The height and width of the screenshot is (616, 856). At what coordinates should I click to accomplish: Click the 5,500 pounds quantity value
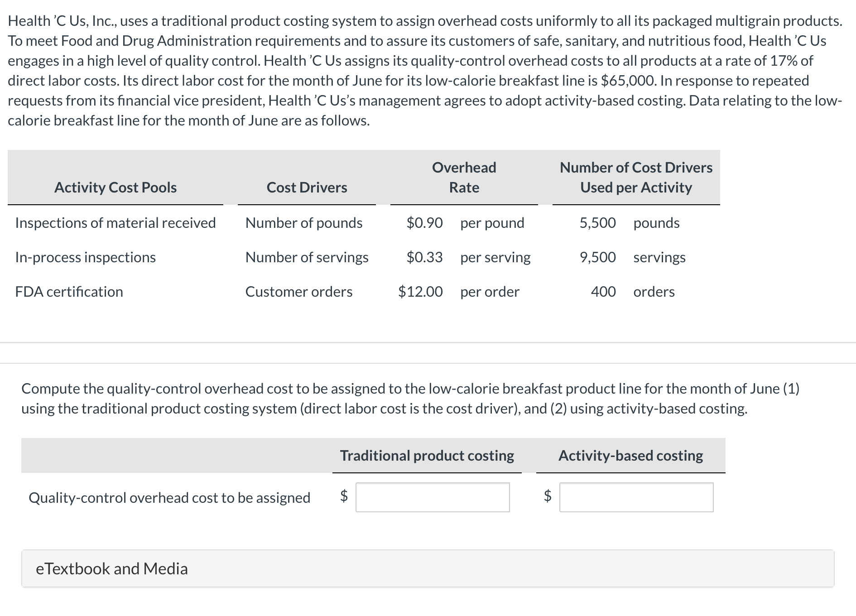[598, 223]
